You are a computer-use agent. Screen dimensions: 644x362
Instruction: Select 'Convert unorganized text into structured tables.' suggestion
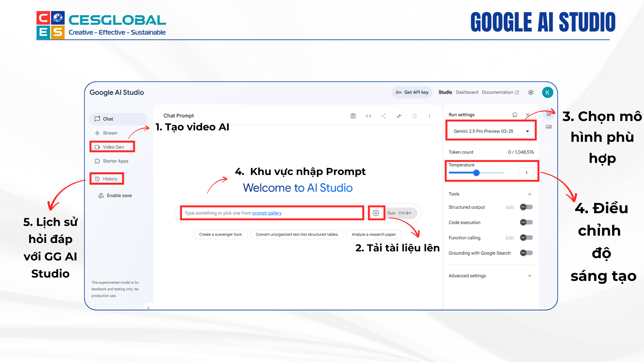coord(297,235)
